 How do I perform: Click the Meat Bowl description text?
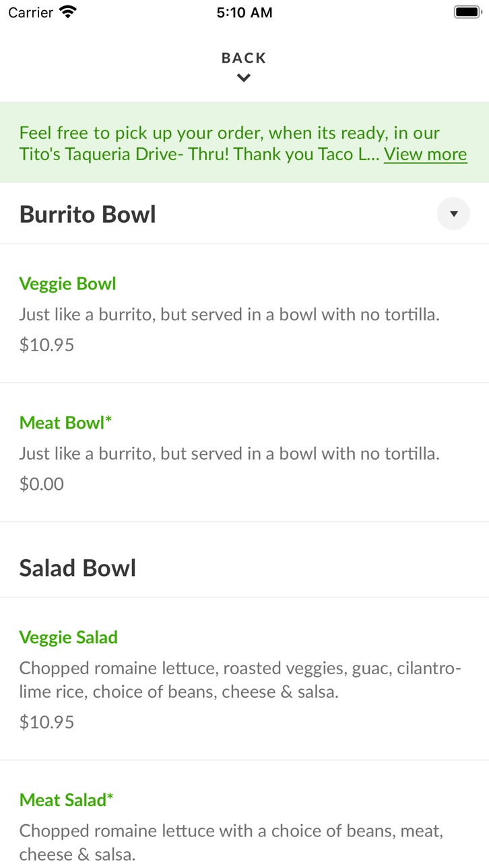pos(229,454)
